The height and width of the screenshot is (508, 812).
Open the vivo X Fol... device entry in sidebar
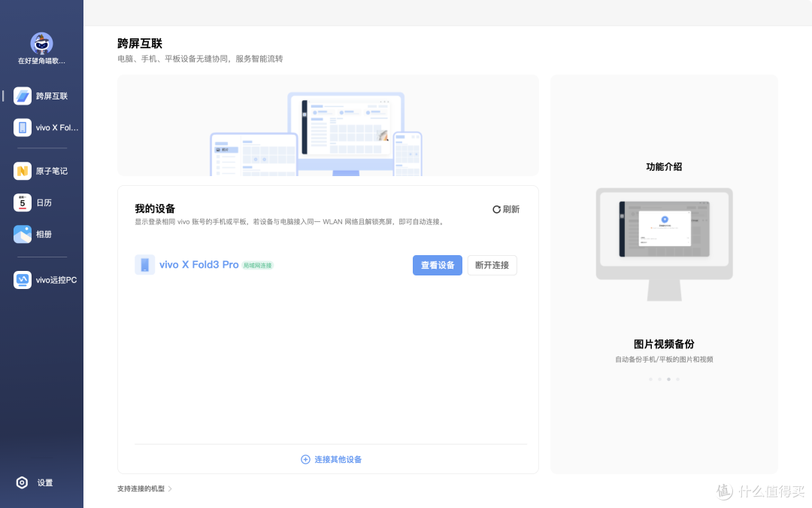click(46, 127)
